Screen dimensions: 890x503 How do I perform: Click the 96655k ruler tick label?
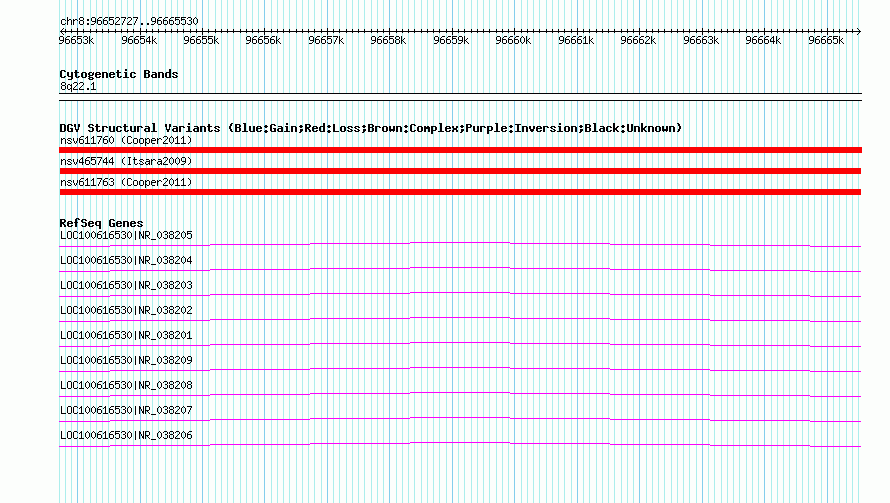point(201,40)
